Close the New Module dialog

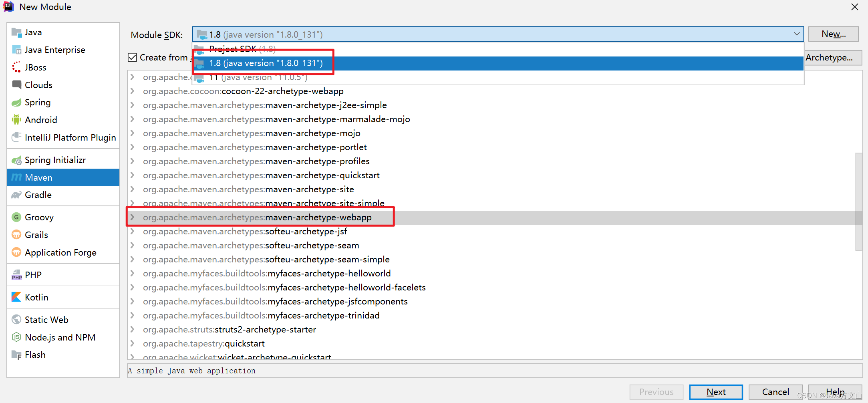(854, 7)
